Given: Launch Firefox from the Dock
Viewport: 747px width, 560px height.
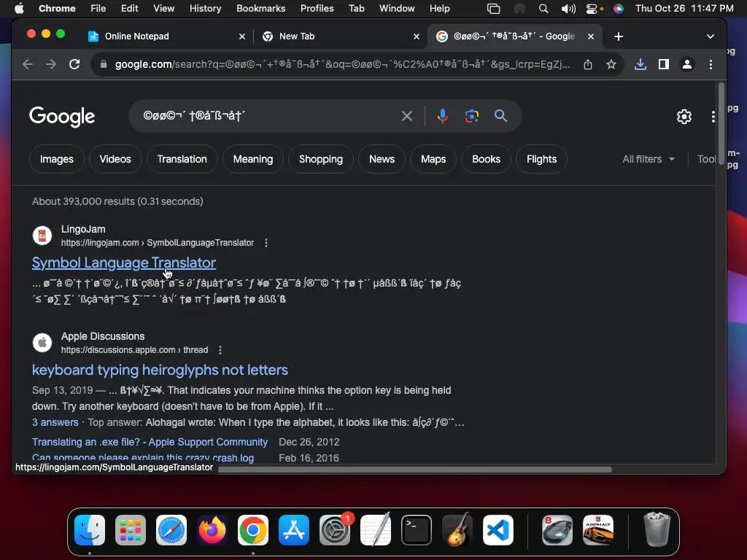Looking at the screenshot, I should tap(212, 530).
